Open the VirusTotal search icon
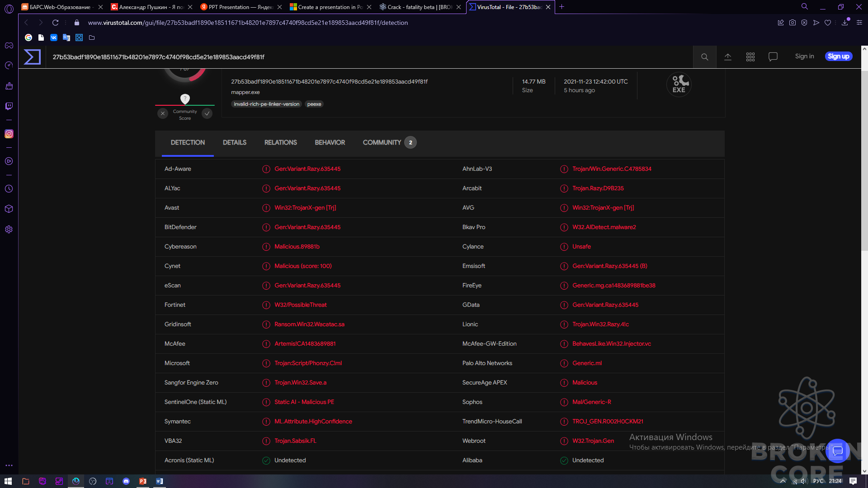 tap(704, 57)
